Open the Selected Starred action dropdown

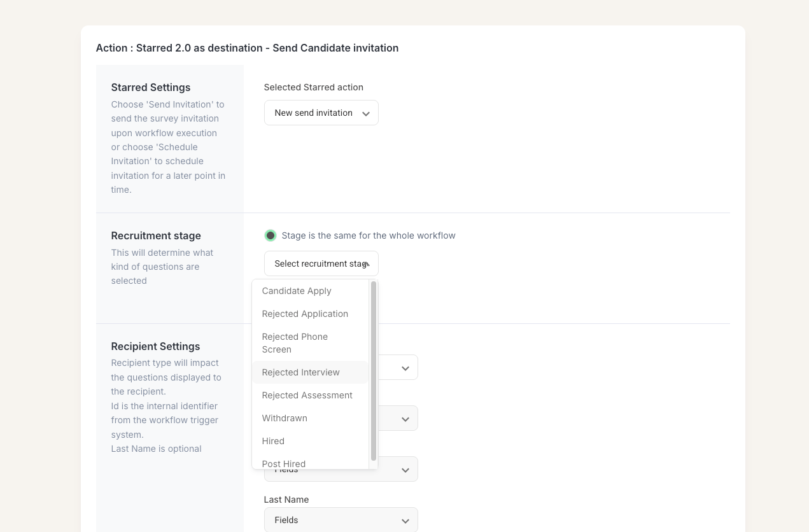click(321, 113)
